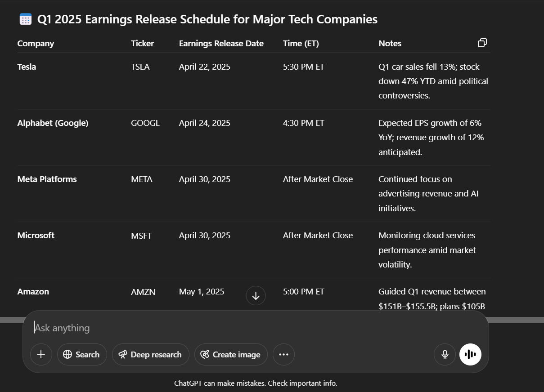Image resolution: width=544 pixels, height=392 pixels.
Task: Click the calendar emoji in heading
Action: [25, 19]
